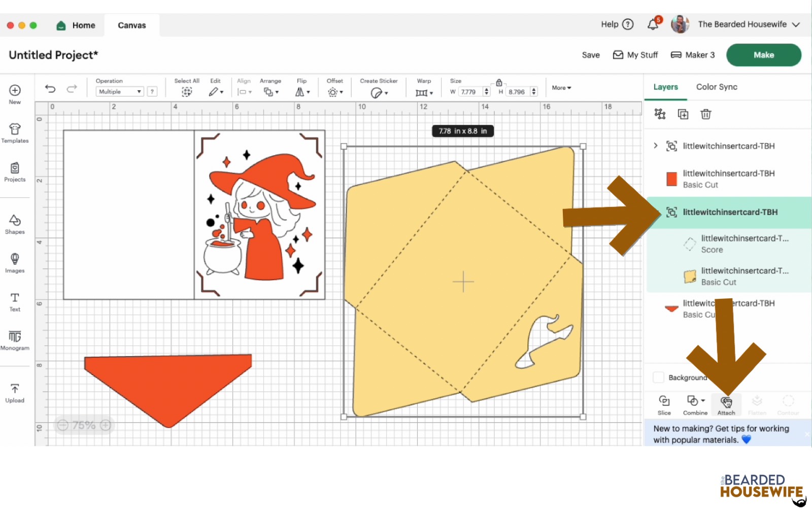Open the user profile avatar
The image size is (812, 516).
(680, 24)
